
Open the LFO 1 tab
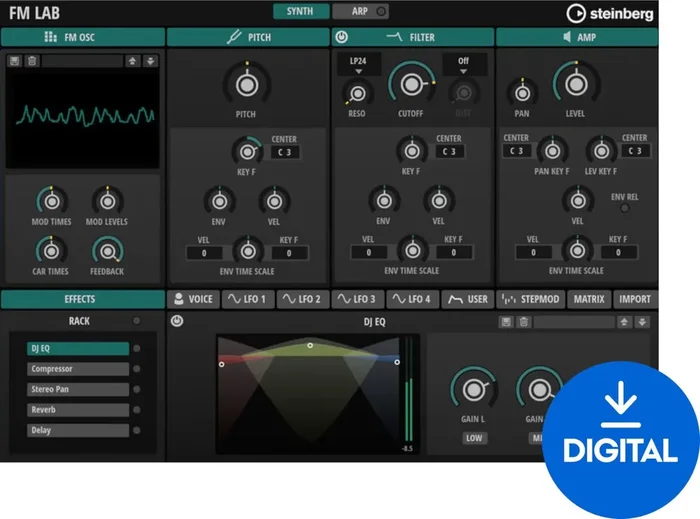coord(247,299)
